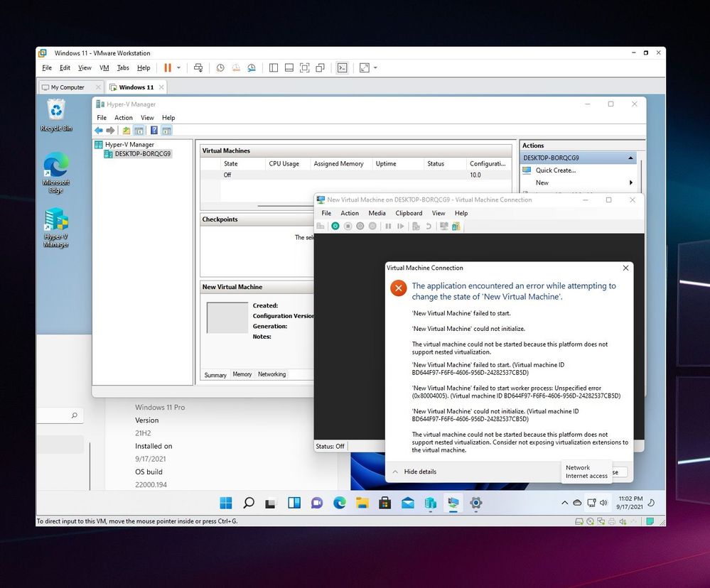The height and width of the screenshot is (588, 710).
Task: Open Clipboard menu in Virtual Machine Connection
Action: 409,213
